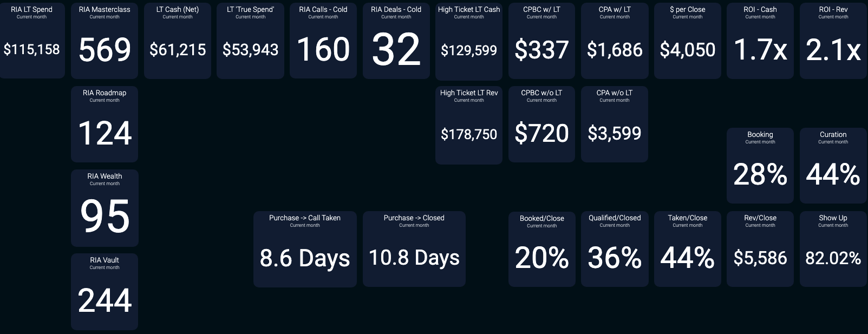Open the ROI - Cash card

tap(760, 41)
